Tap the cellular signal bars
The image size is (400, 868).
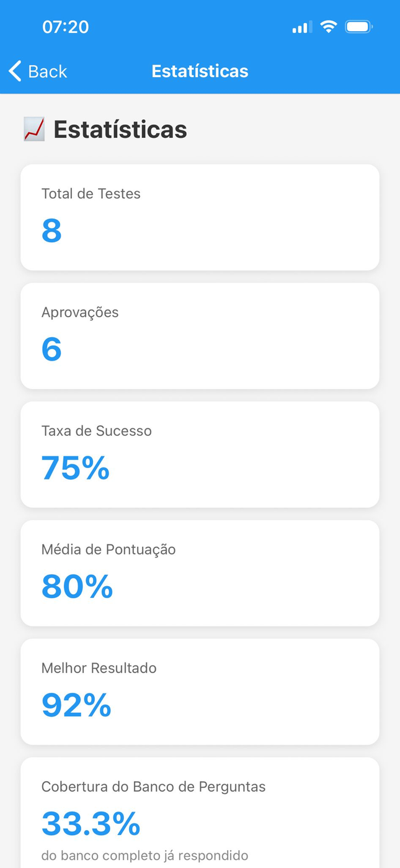(x=302, y=27)
